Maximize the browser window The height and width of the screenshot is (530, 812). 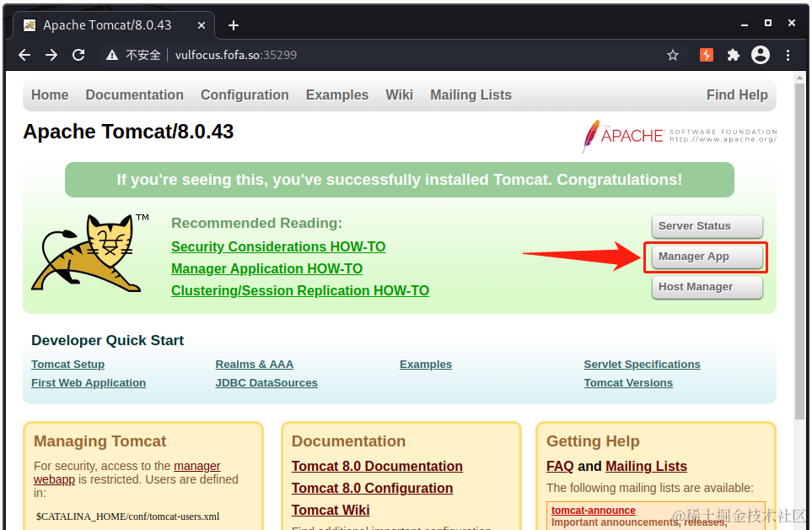point(768,24)
